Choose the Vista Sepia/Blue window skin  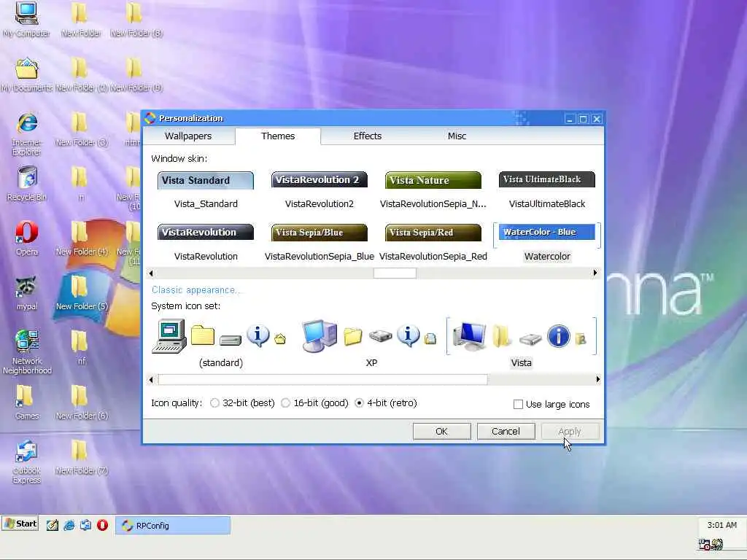tap(320, 243)
